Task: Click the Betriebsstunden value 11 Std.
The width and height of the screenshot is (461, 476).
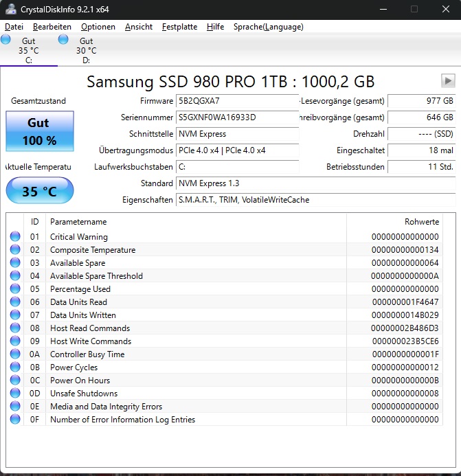Action: 422,167
